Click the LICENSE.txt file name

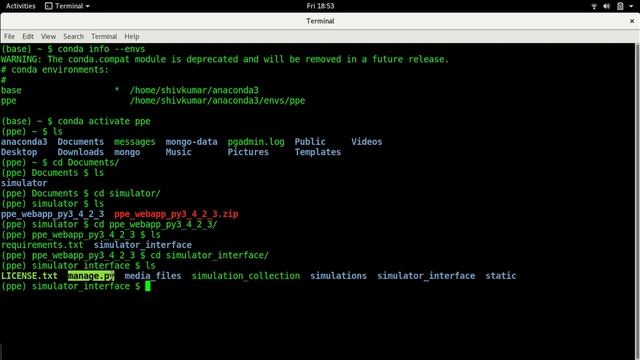tap(29, 276)
